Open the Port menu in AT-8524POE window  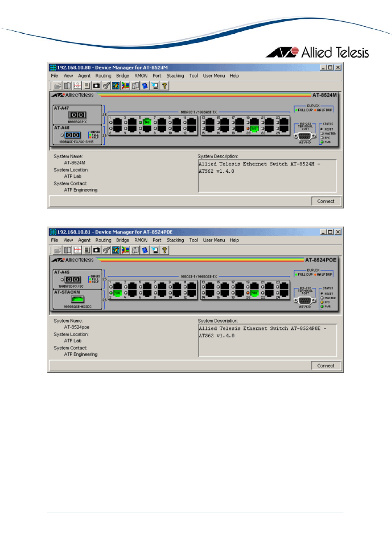[x=157, y=240]
